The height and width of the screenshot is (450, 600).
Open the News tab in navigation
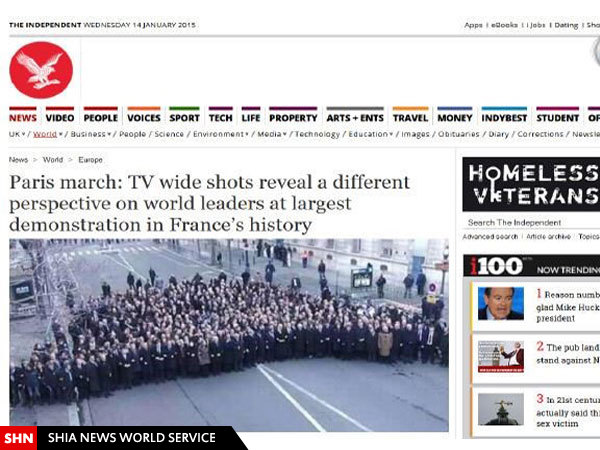[22, 118]
